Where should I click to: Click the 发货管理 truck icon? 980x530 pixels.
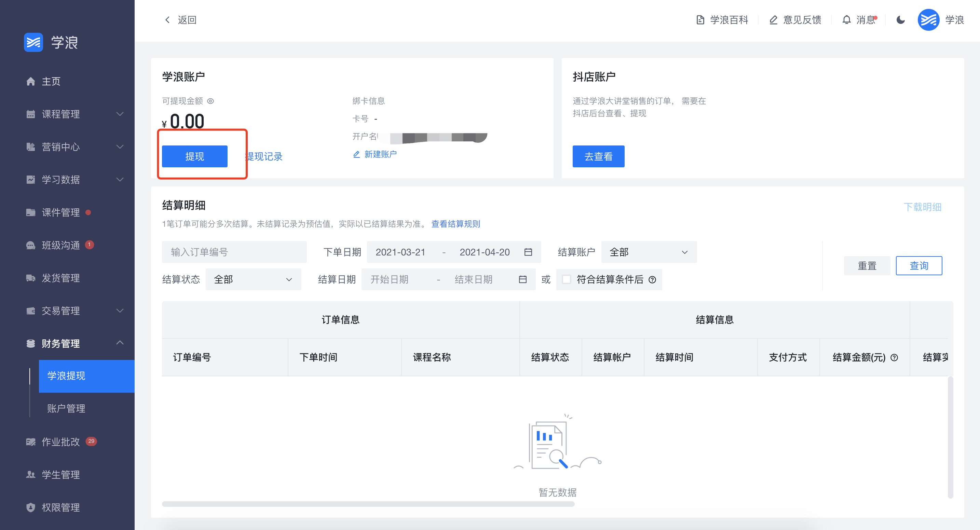[x=31, y=278]
